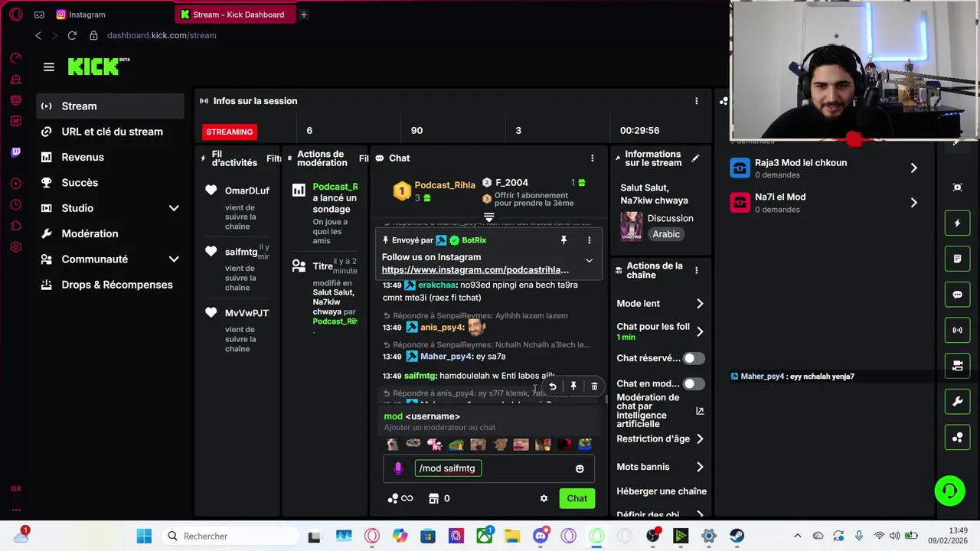The height and width of the screenshot is (551, 980).
Task: Delete the saifmtg chat message
Action: click(594, 386)
